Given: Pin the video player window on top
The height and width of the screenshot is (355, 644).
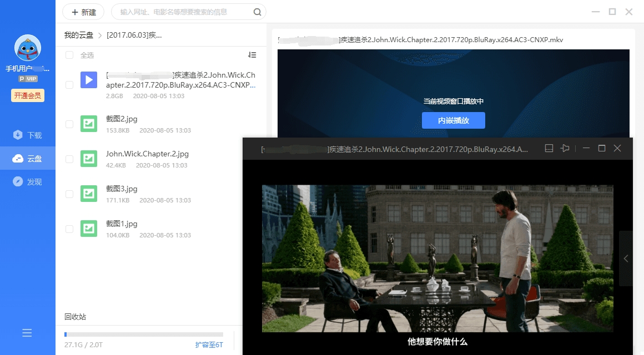Looking at the screenshot, I should 565,149.
